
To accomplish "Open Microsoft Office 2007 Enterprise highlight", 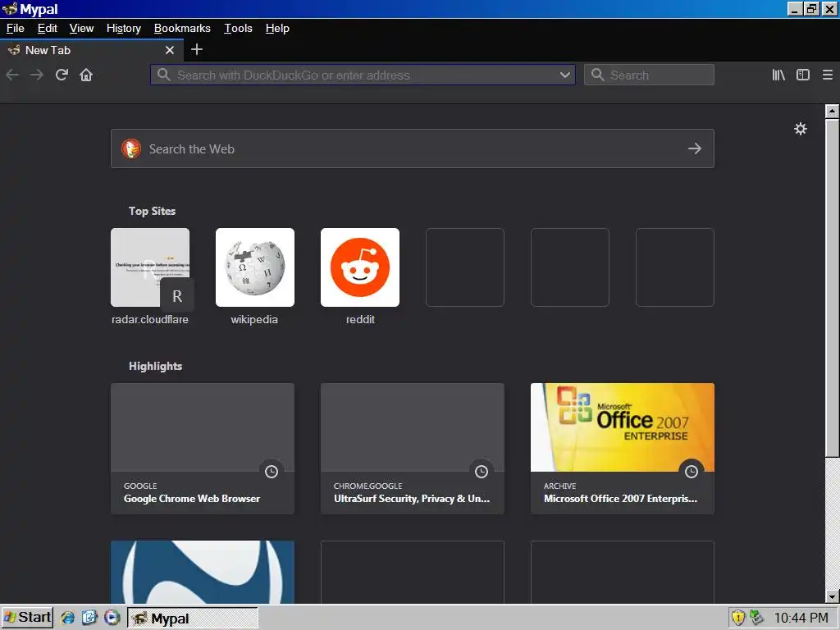I will 623,449.
